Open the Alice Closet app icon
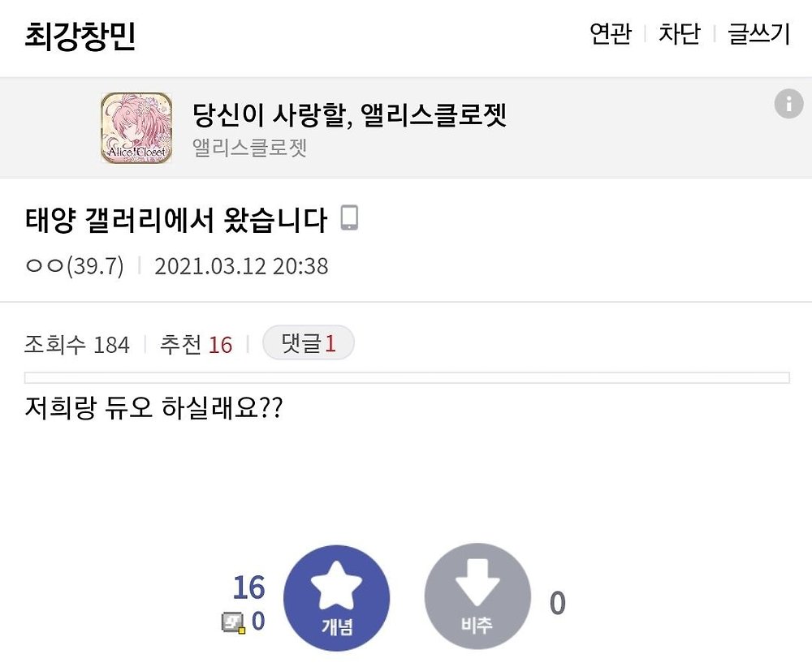The width and height of the screenshot is (812, 667). point(136,128)
